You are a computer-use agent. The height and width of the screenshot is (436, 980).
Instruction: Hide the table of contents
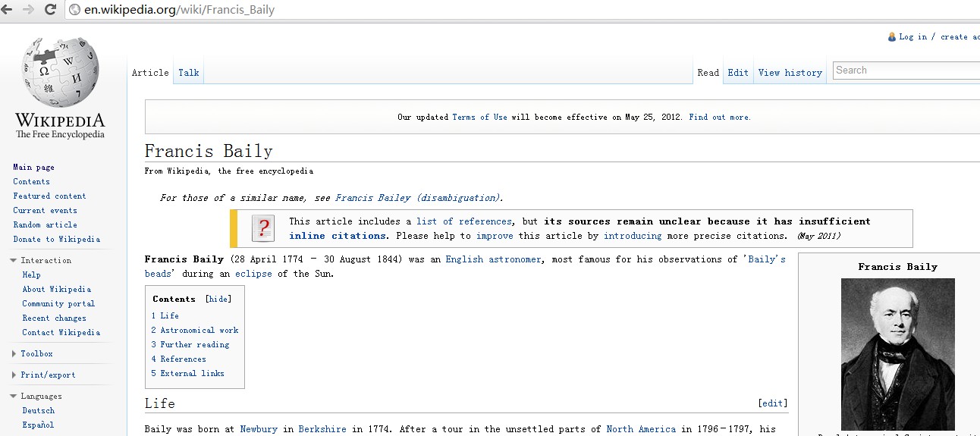[x=219, y=299]
